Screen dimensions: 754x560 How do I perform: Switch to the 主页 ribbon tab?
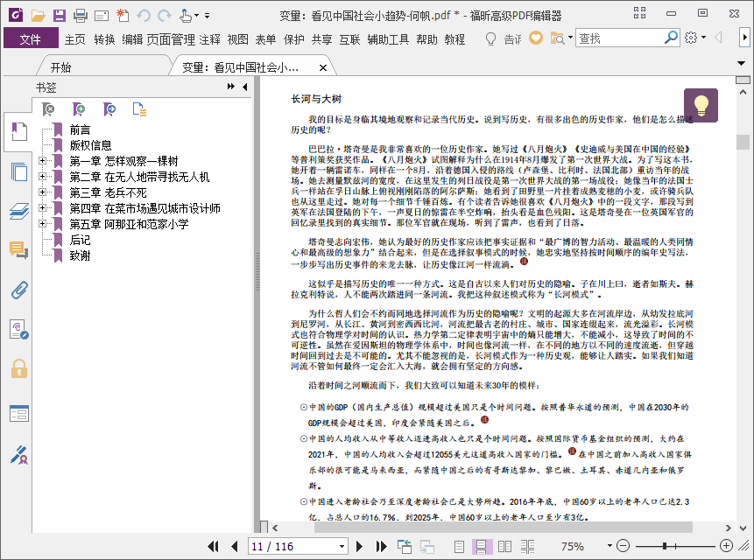pos(75,39)
